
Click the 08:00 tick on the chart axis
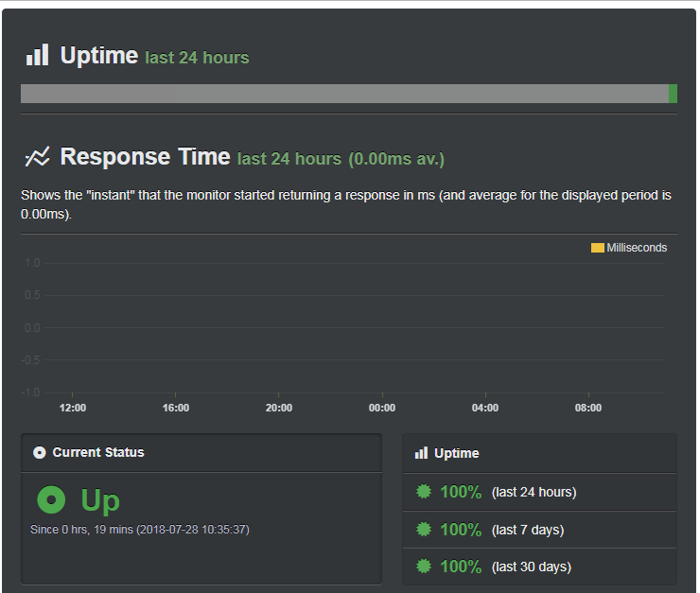point(588,408)
